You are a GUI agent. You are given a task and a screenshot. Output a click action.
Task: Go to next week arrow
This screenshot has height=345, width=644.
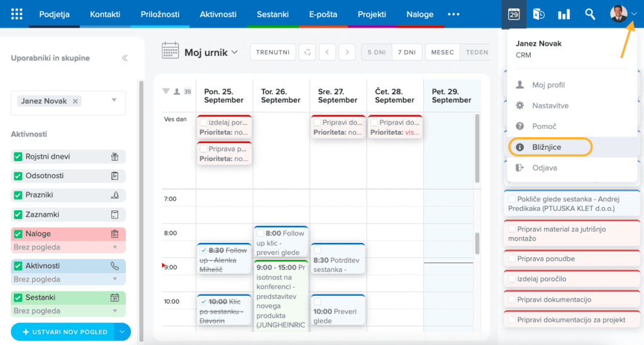[x=347, y=52]
